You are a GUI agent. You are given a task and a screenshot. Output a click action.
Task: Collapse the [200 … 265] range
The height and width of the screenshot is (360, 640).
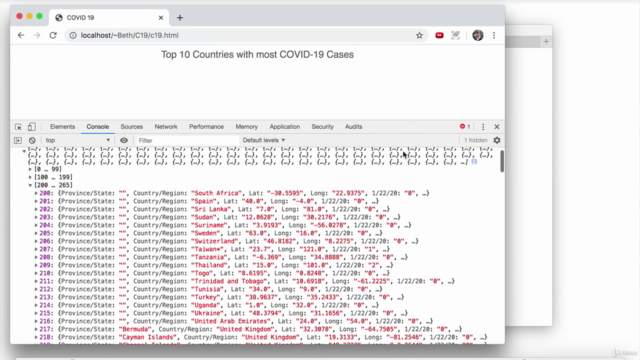30,185
